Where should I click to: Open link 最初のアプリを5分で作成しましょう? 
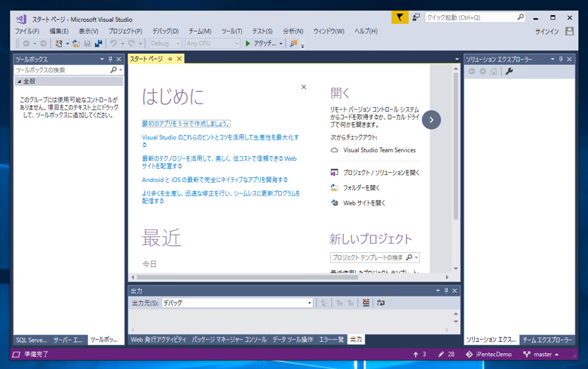pos(186,124)
